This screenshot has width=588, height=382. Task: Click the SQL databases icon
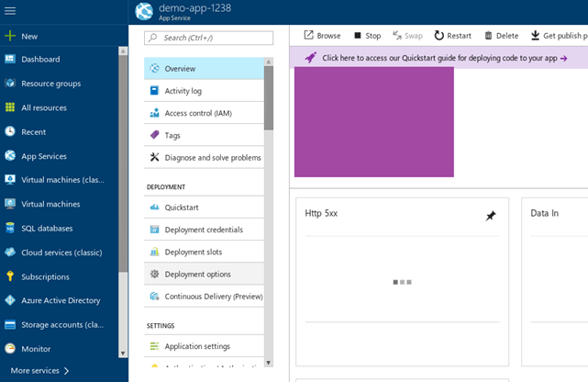(10, 228)
